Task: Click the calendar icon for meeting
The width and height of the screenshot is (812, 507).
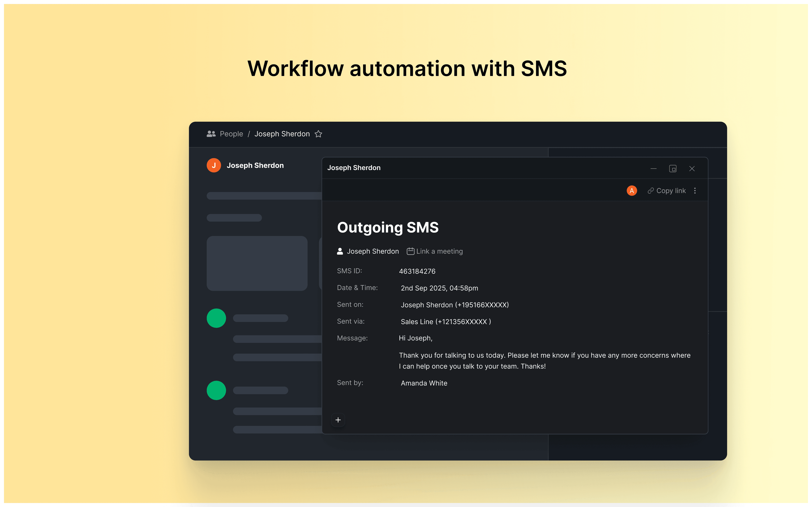Action: click(410, 251)
